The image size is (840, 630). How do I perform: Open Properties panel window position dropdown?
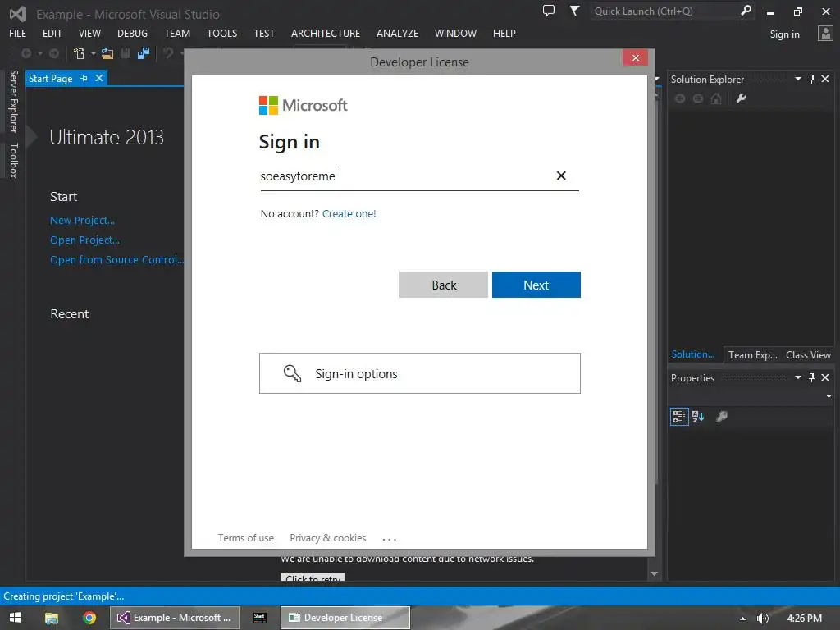797,377
